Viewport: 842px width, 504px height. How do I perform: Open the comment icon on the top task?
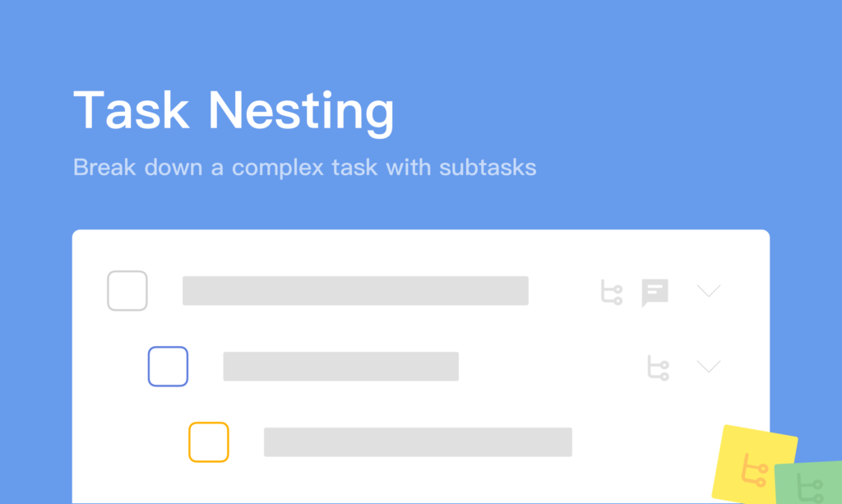[655, 292]
